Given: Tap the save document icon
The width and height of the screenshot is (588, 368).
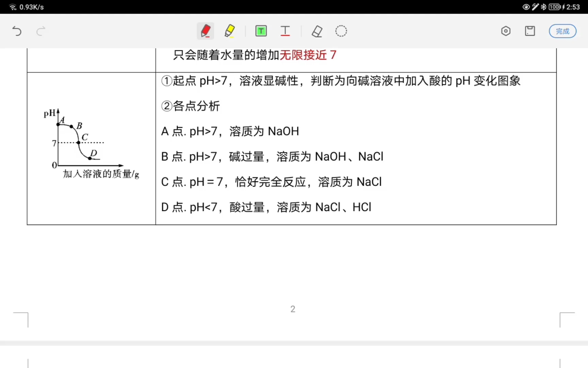Looking at the screenshot, I should pyautogui.click(x=530, y=31).
